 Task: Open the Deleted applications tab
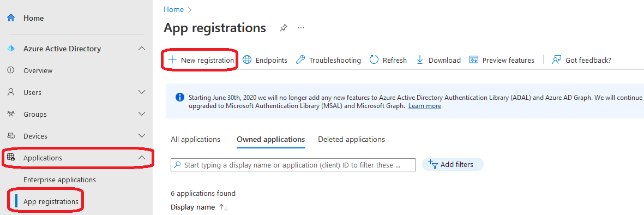coord(352,139)
